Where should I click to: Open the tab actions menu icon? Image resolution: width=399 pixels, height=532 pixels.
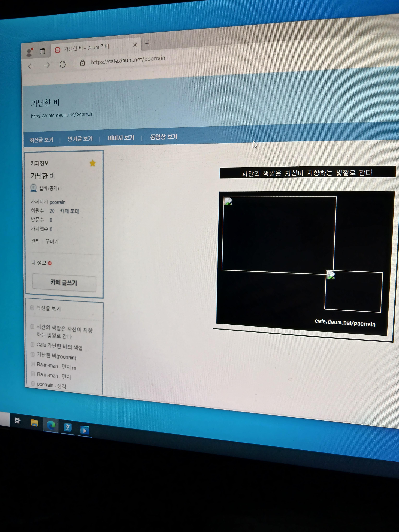coord(42,51)
